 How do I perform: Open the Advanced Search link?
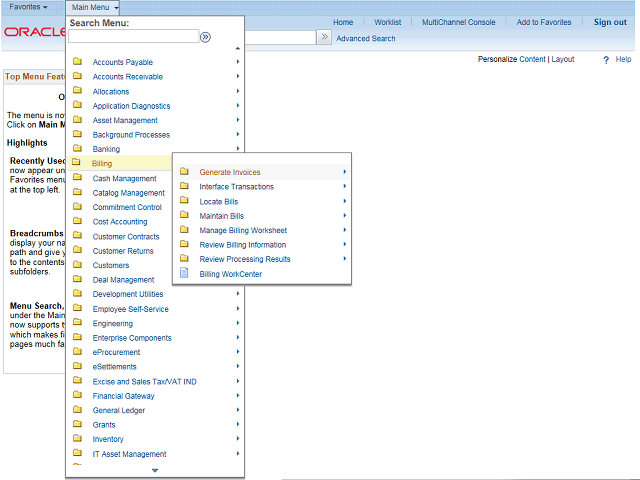click(365, 39)
